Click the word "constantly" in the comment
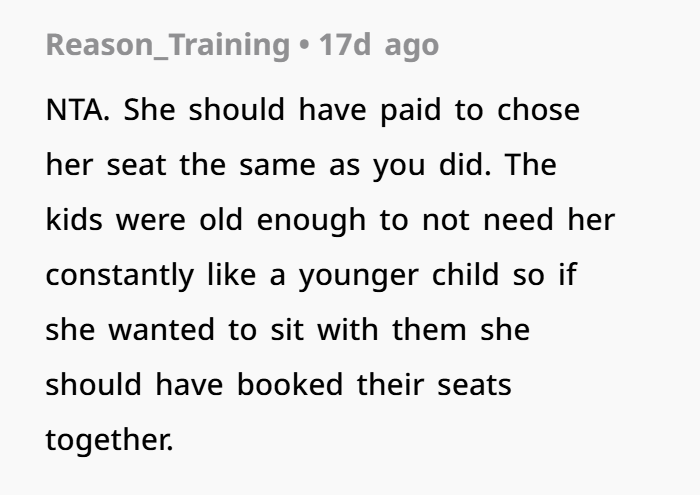 (120, 276)
